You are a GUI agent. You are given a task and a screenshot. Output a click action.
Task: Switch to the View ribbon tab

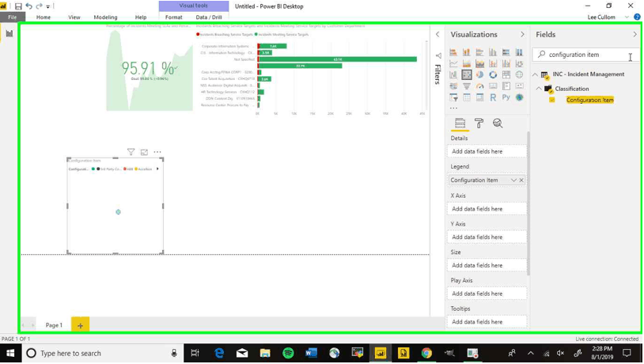tap(74, 17)
